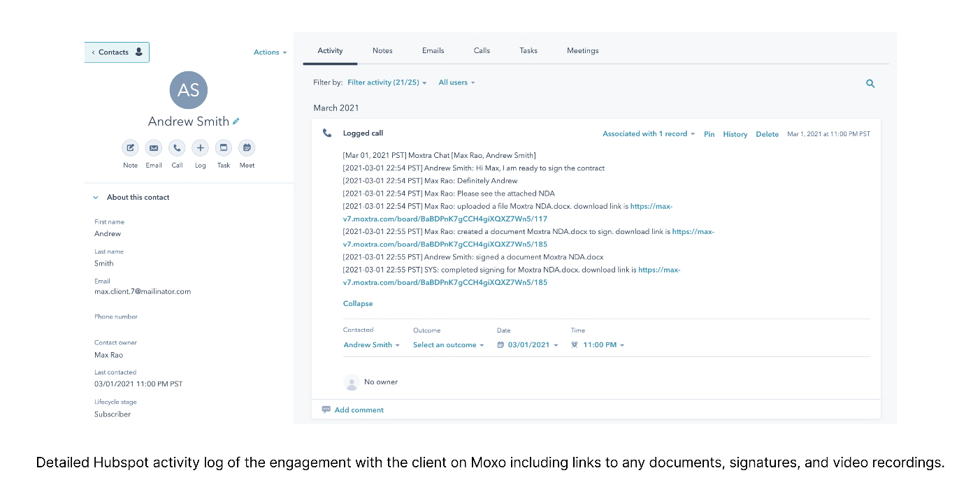Go back to Contacts
The image size is (980, 489).
(117, 52)
